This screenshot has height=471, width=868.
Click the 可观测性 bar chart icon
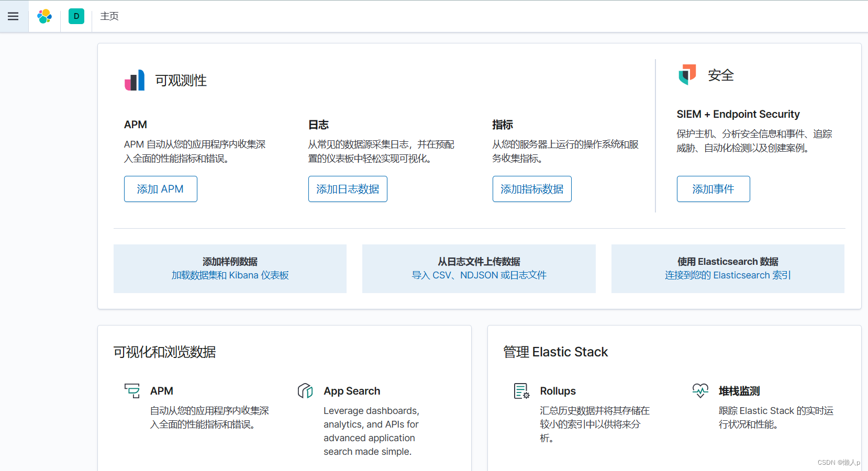(x=135, y=80)
